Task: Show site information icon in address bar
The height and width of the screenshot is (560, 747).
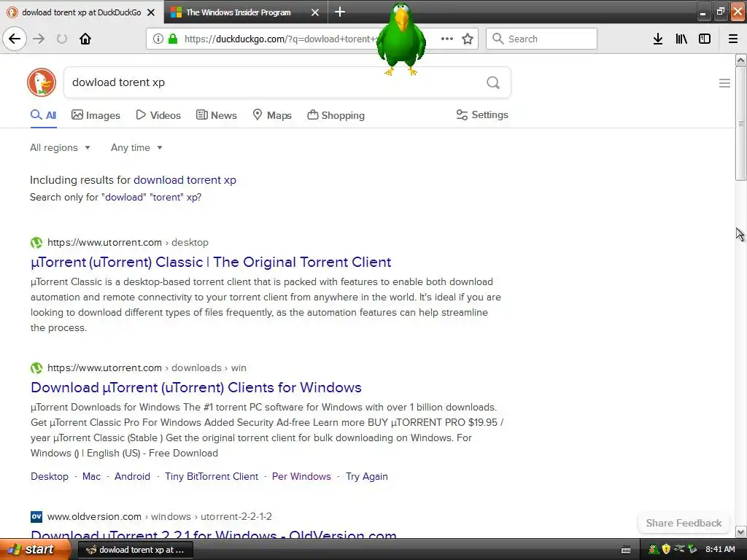Action: (x=158, y=39)
